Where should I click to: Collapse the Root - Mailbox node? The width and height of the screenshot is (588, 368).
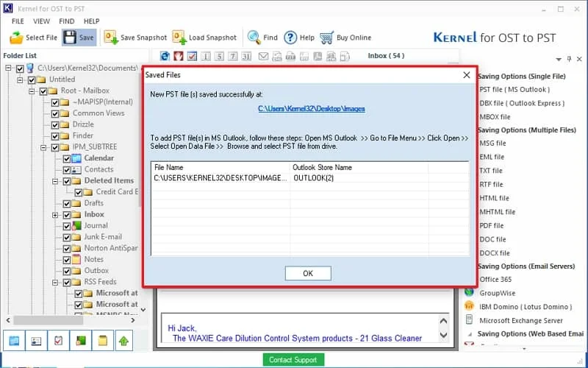(x=32, y=91)
